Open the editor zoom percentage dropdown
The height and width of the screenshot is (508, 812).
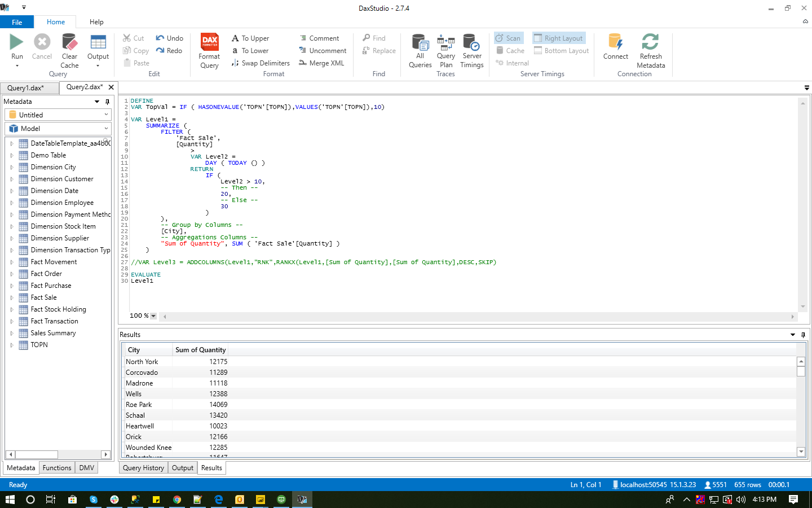pyautogui.click(x=153, y=316)
